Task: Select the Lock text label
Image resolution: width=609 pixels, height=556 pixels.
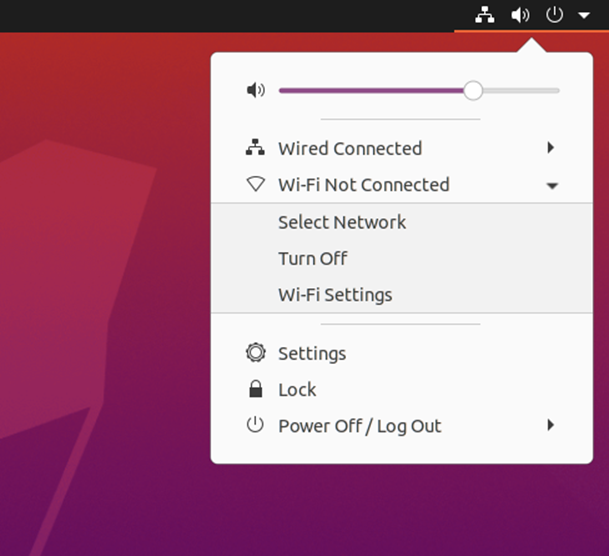Action: point(297,390)
